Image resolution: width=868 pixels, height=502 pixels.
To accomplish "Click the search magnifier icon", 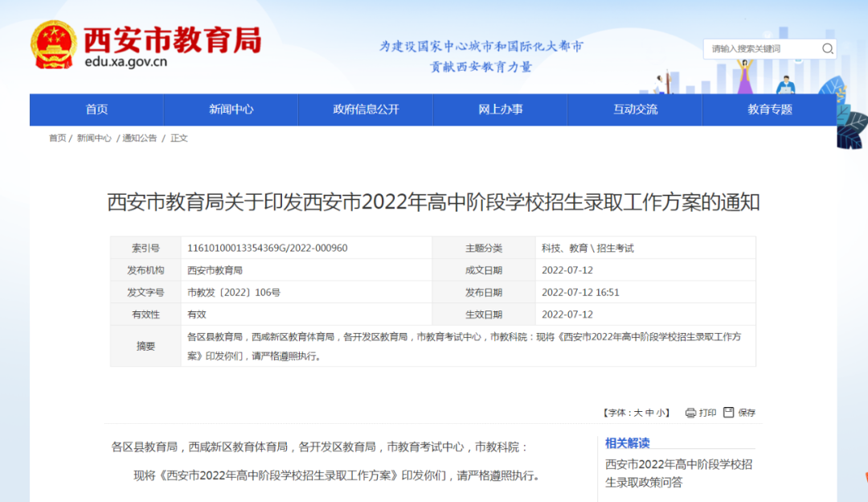I will pos(827,49).
